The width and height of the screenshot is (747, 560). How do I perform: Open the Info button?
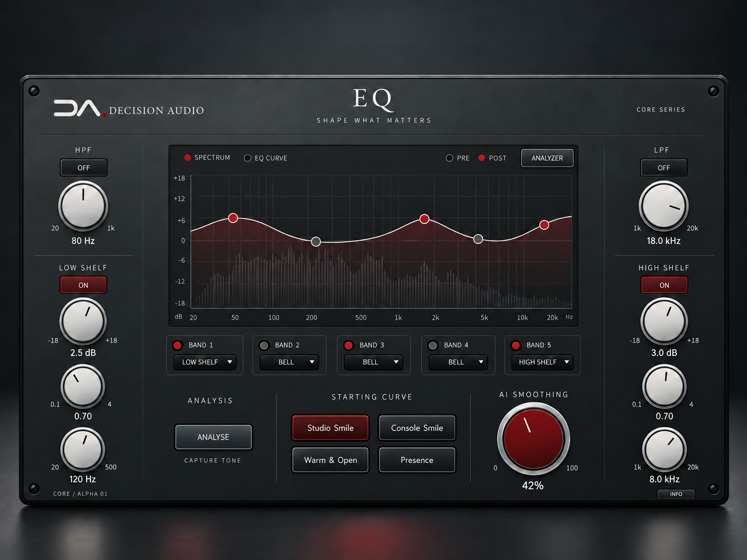(676, 494)
